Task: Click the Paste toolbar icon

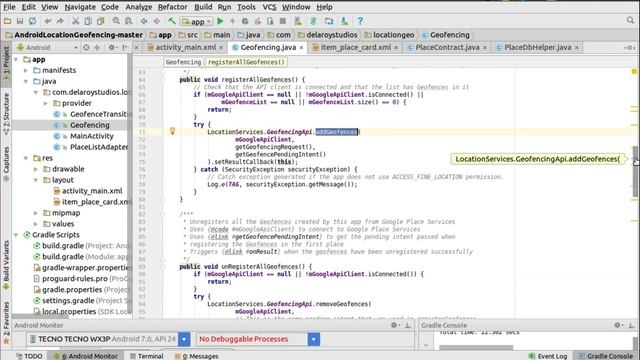Action: [x=100, y=21]
